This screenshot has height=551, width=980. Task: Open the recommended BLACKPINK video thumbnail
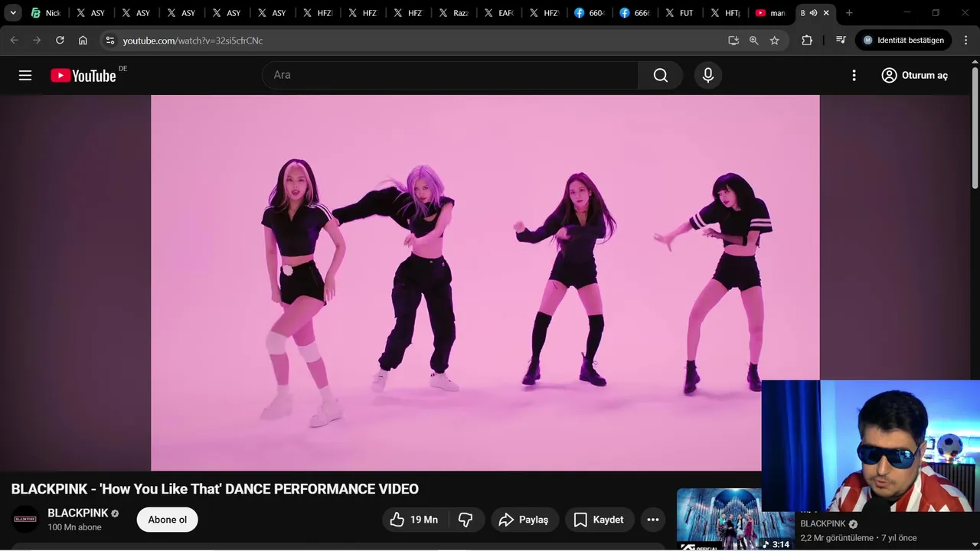735,520
